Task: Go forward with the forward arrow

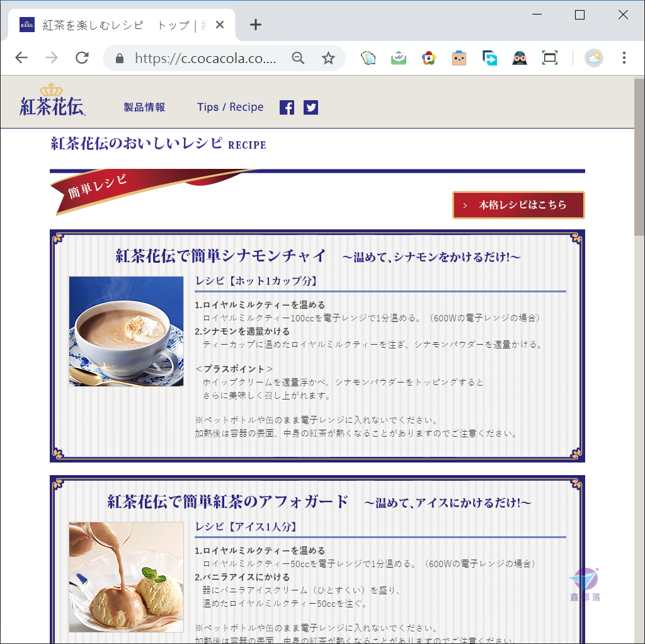Action: pyautogui.click(x=52, y=57)
